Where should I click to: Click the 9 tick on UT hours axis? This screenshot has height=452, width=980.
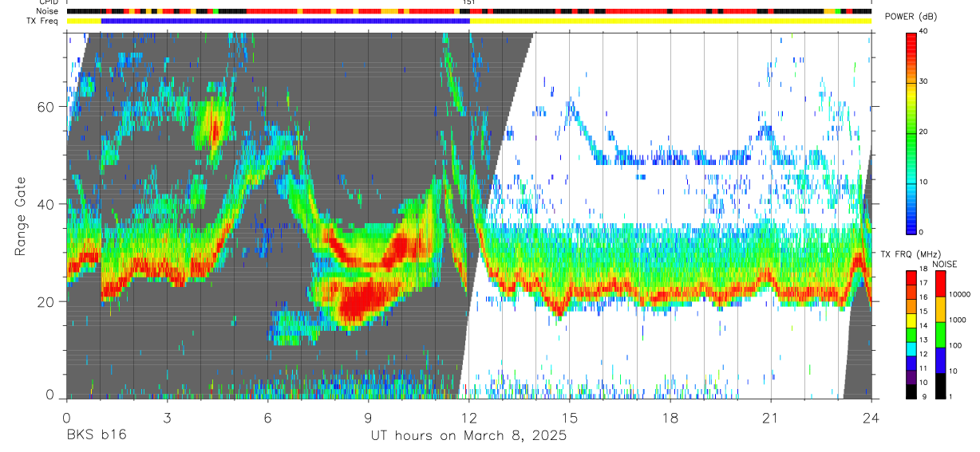(x=368, y=418)
